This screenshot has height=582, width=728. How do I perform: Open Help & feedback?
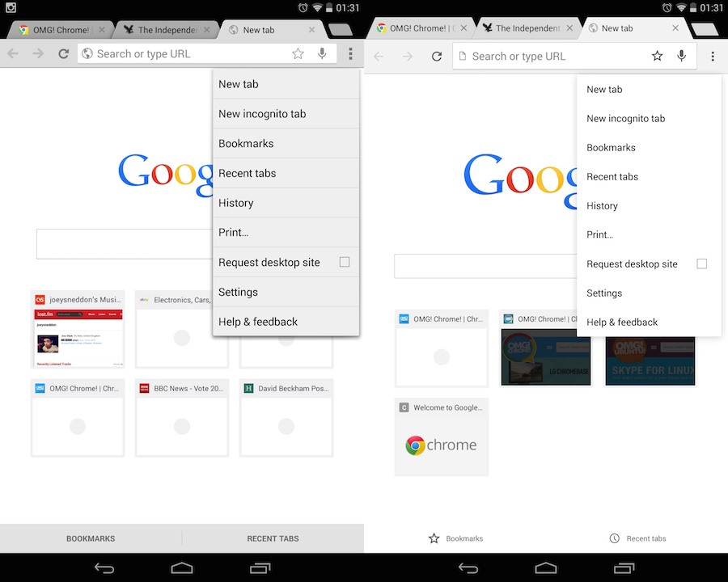(258, 322)
